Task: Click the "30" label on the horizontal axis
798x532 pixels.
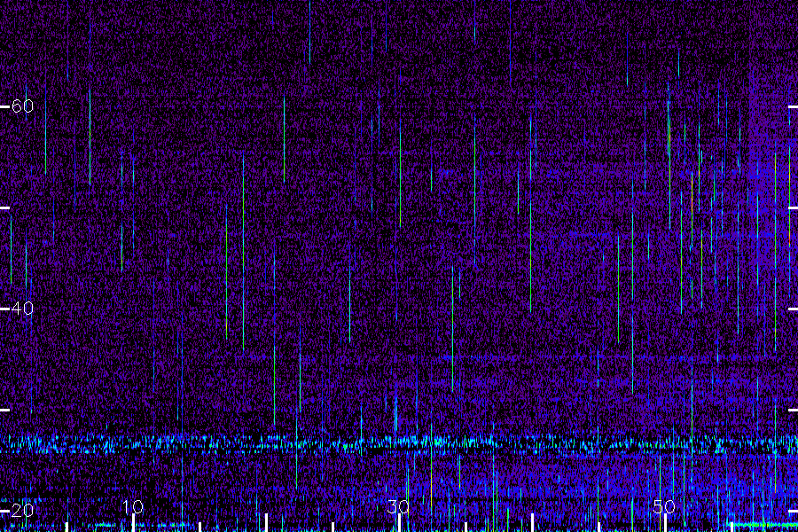Action: pyautogui.click(x=398, y=507)
